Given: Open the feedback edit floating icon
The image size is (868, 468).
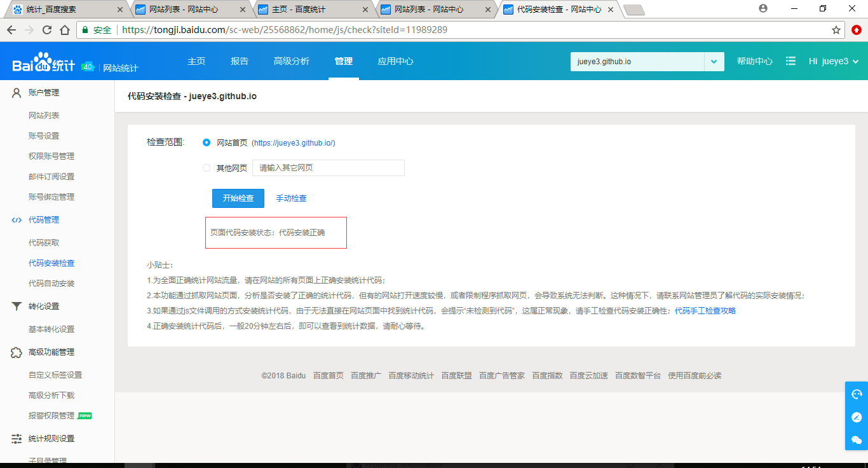Looking at the screenshot, I should [x=857, y=417].
